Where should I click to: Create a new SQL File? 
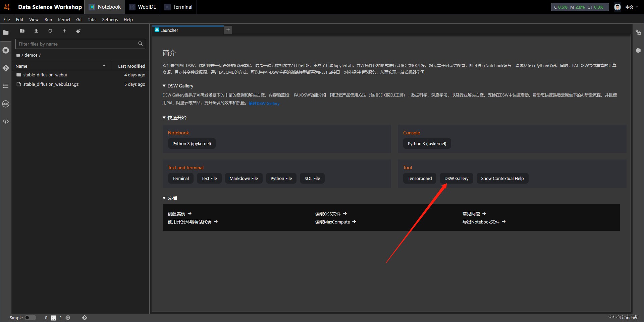pos(312,178)
